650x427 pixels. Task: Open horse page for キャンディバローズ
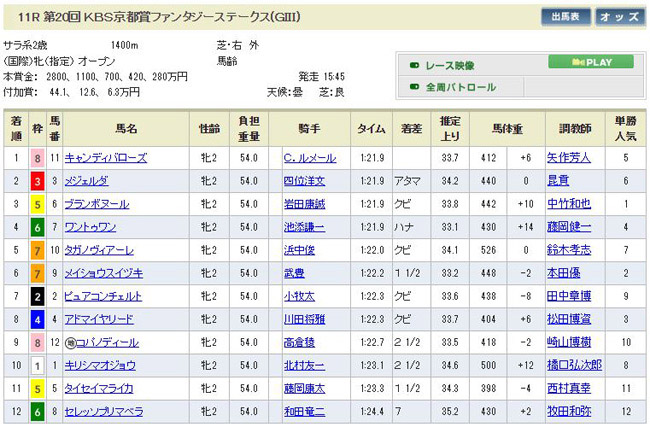click(x=105, y=158)
